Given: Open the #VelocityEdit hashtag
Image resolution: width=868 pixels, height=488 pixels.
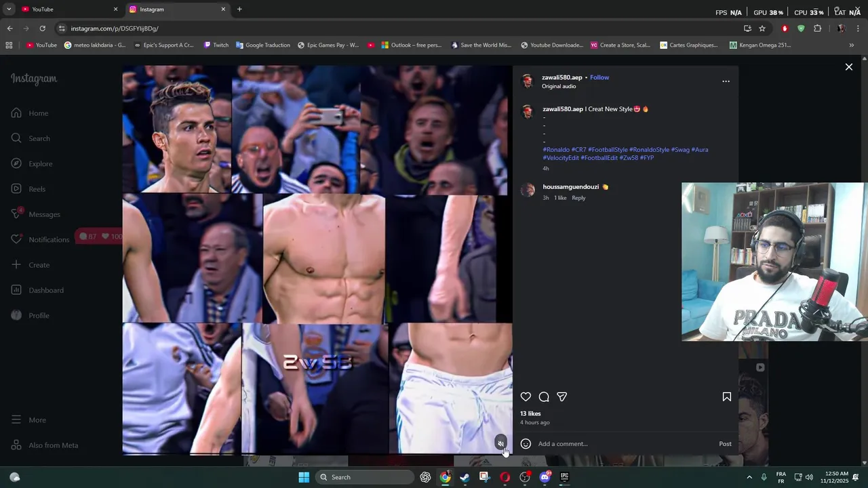Looking at the screenshot, I should coord(561,158).
